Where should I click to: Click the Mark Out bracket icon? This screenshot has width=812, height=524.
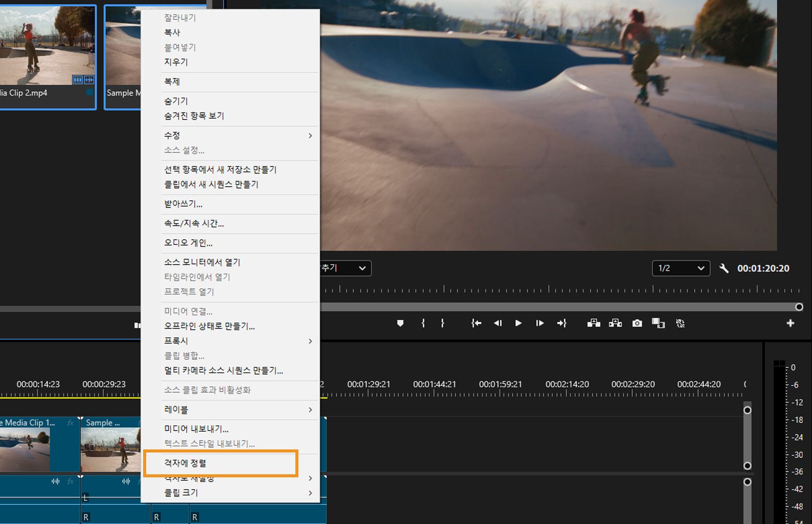[x=443, y=323]
